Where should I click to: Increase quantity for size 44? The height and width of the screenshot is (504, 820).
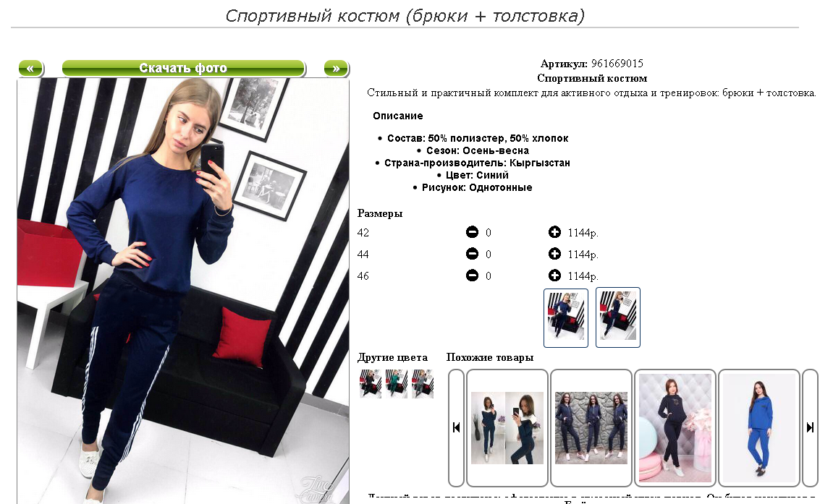click(554, 254)
